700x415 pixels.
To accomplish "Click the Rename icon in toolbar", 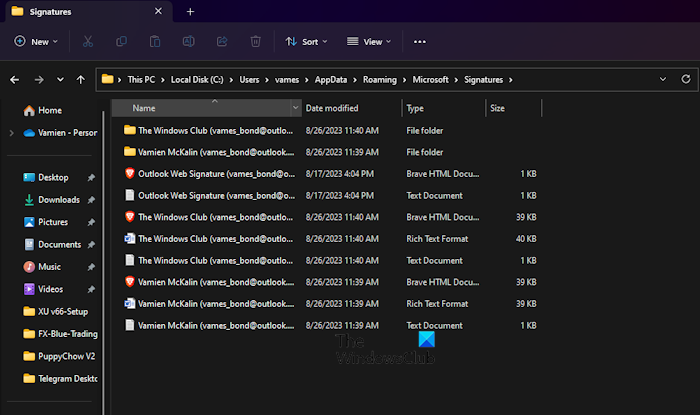I will pos(188,42).
